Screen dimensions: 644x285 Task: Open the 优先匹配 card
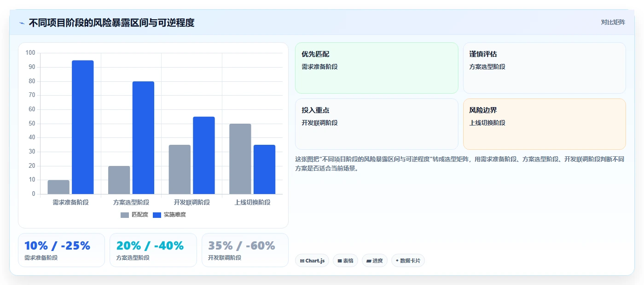click(x=377, y=68)
